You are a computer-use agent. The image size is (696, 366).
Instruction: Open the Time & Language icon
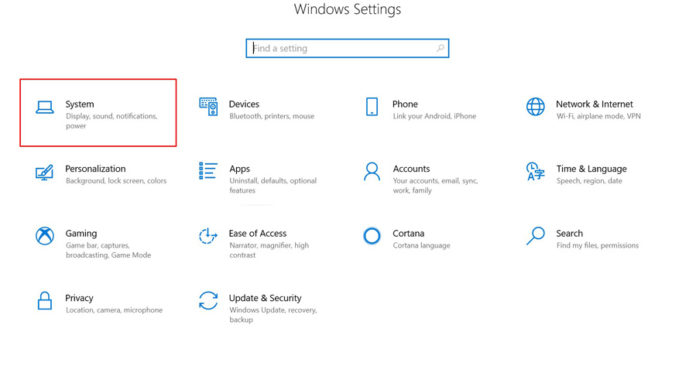click(x=535, y=172)
